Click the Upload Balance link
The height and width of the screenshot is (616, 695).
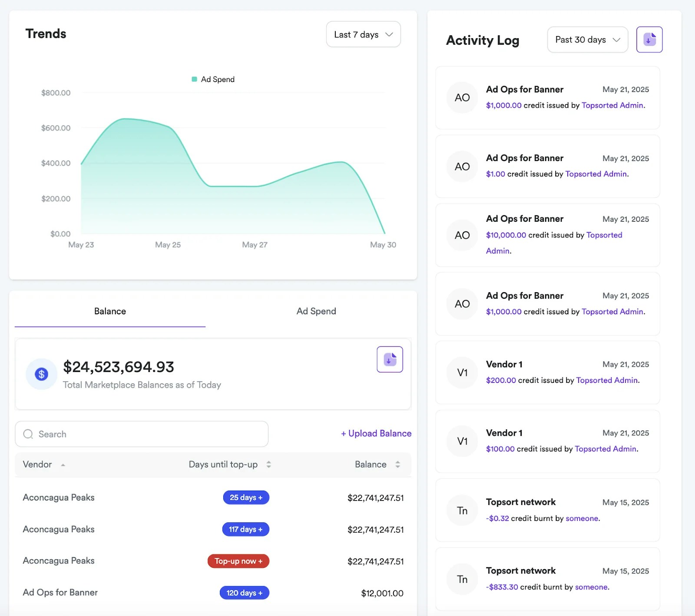(x=376, y=433)
